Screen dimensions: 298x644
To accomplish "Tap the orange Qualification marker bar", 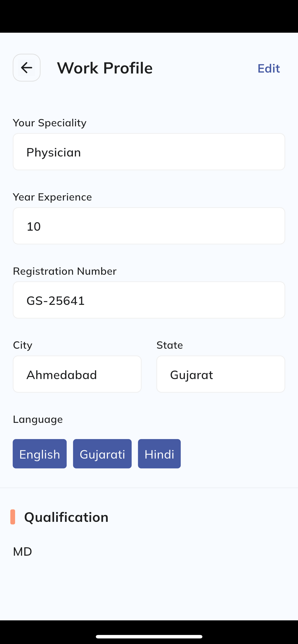I will click(13, 517).
